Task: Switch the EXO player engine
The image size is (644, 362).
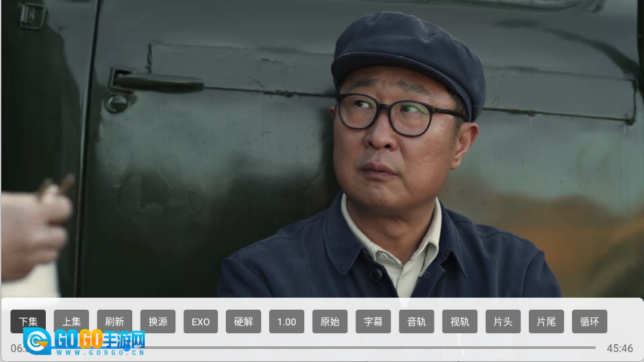Action: 200,321
